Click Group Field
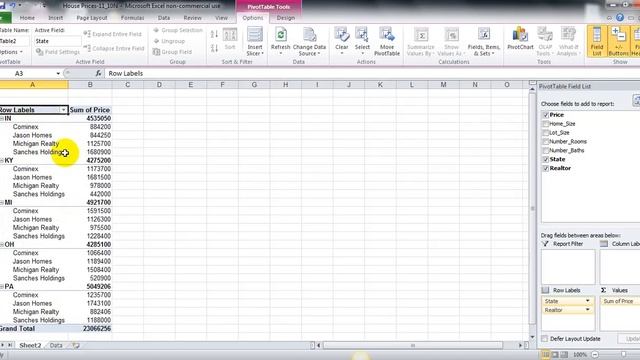The width and height of the screenshot is (640, 360). (172, 52)
